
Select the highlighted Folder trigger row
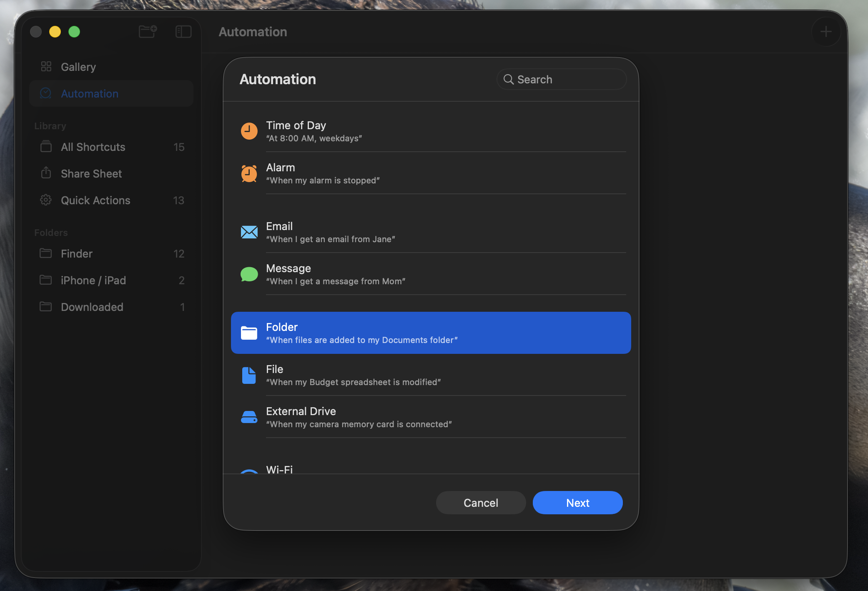tap(431, 333)
